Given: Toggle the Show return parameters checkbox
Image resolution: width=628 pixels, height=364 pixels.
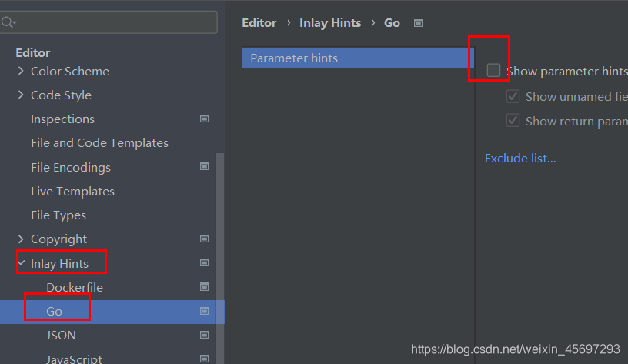Looking at the screenshot, I should click(x=513, y=121).
